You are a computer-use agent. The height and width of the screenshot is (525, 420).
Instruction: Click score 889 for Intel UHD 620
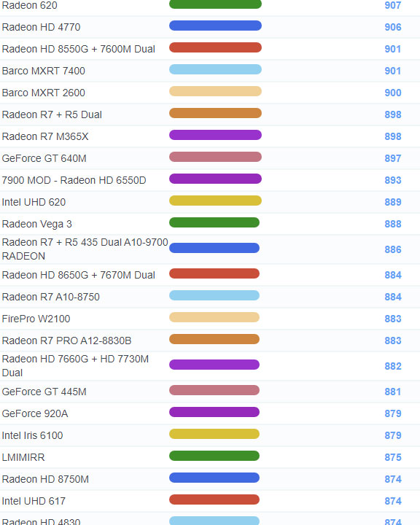pos(393,202)
